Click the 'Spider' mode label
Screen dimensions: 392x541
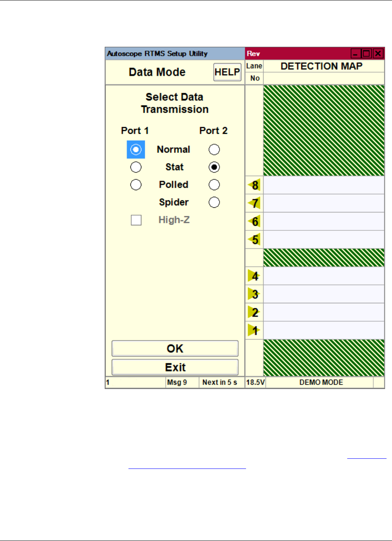[174, 202]
